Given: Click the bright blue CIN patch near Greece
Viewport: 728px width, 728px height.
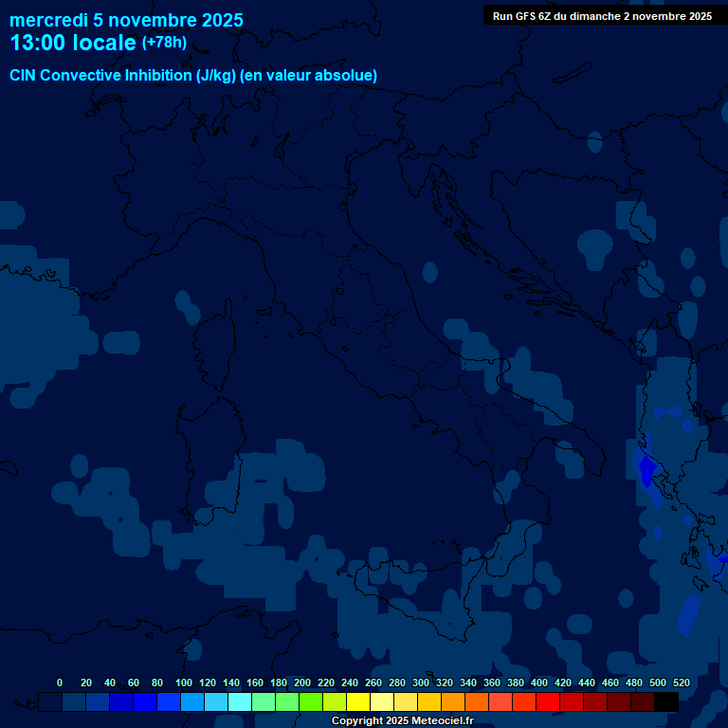Looking at the screenshot, I should point(647,470).
